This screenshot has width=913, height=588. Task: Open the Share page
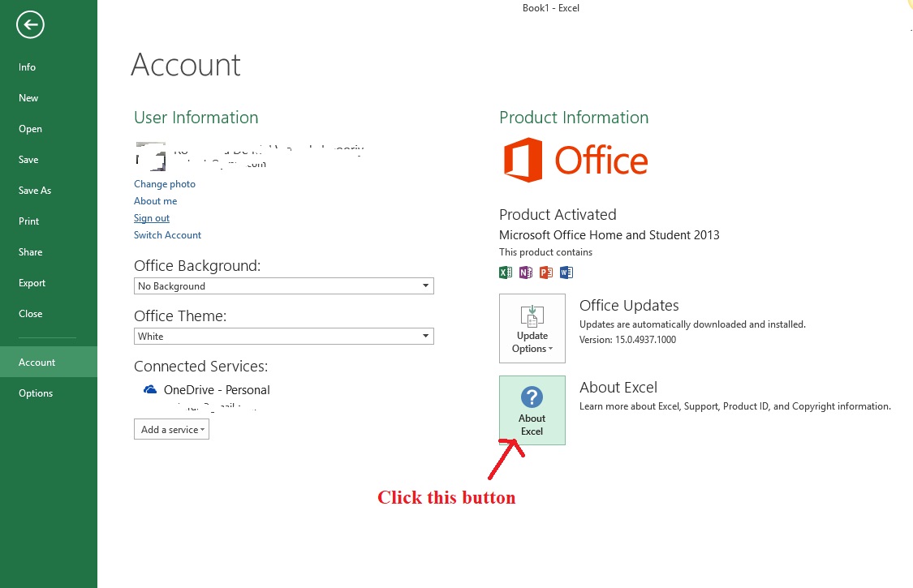(30, 252)
